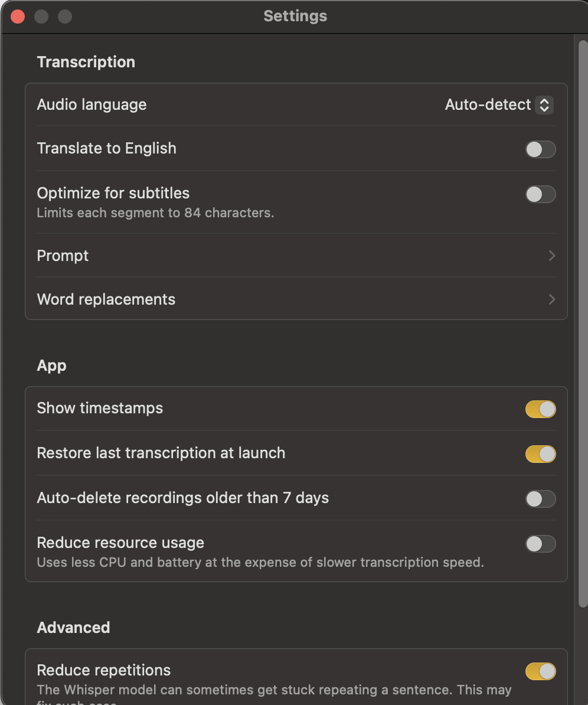The width and height of the screenshot is (588, 705).
Task: Enable Optimize for subtitles switch
Action: tap(540, 194)
